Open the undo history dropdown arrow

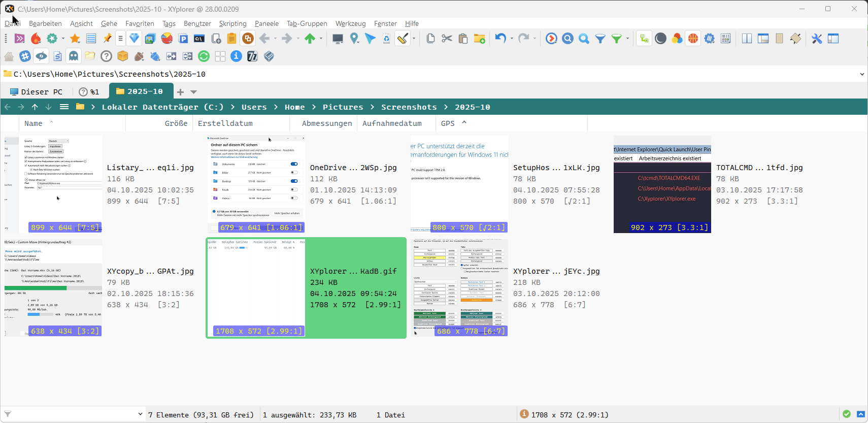(512, 39)
